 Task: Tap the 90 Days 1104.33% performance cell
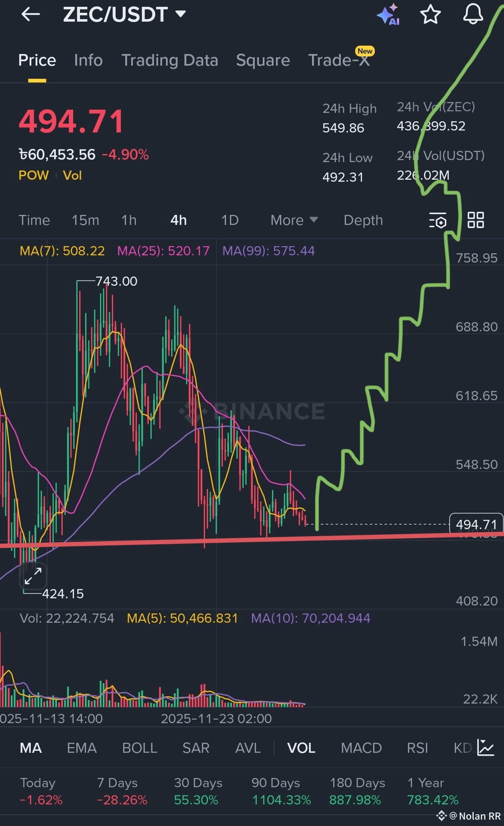click(281, 791)
